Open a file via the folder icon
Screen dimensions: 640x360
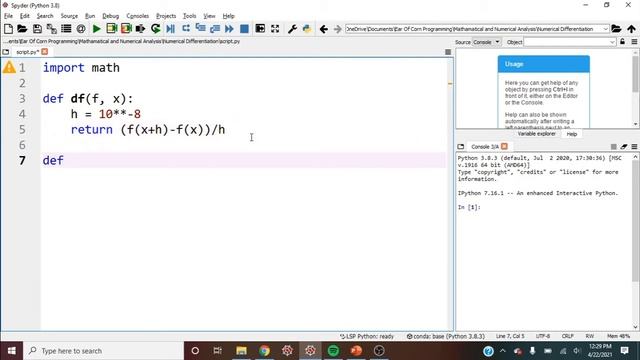coord(22,29)
